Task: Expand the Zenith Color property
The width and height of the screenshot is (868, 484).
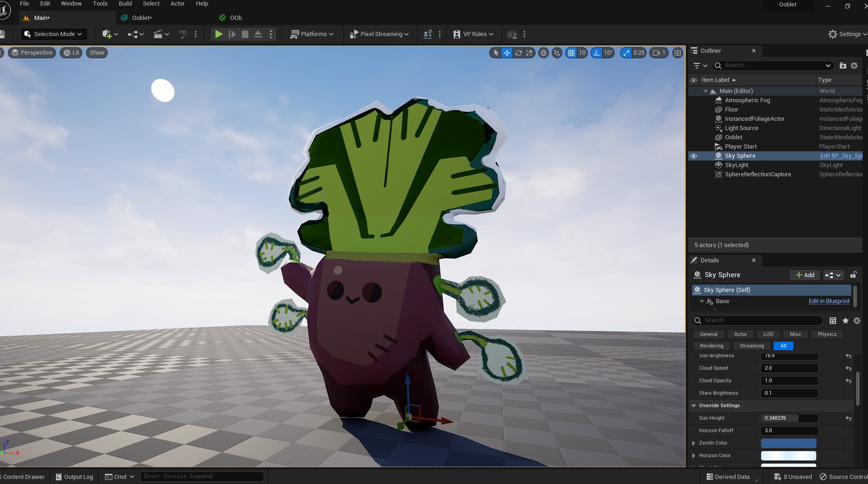Action: 694,443
